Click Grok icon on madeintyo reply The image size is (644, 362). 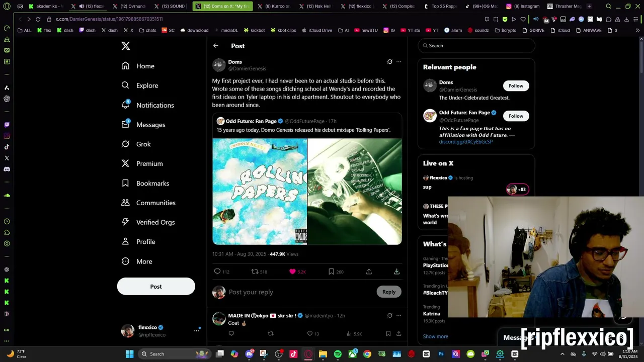click(x=389, y=316)
